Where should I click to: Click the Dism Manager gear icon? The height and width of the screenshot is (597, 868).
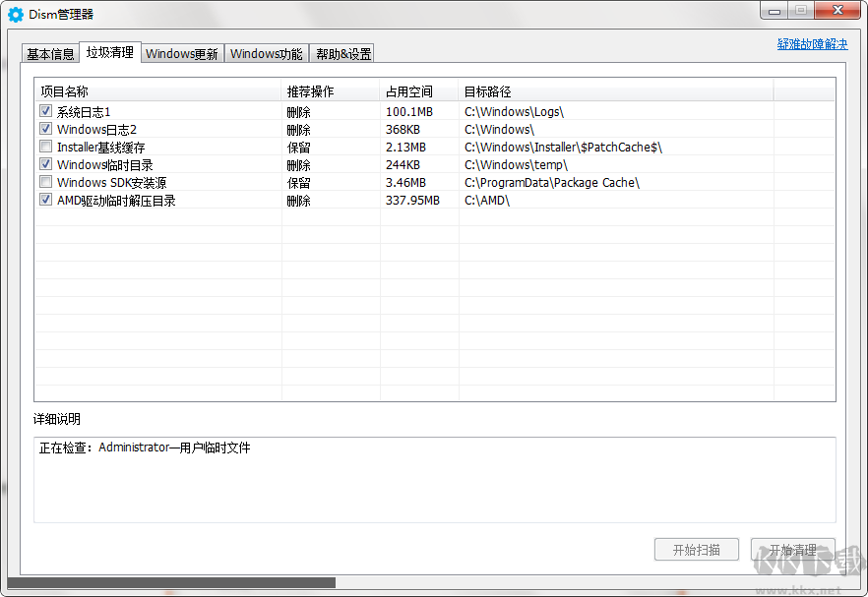point(14,14)
